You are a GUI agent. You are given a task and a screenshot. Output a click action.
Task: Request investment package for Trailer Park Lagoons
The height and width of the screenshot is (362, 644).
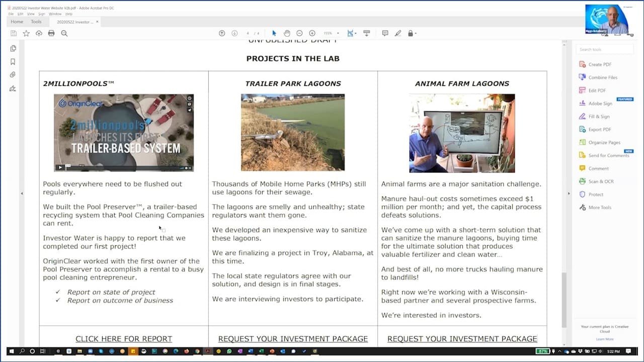point(293,339)
